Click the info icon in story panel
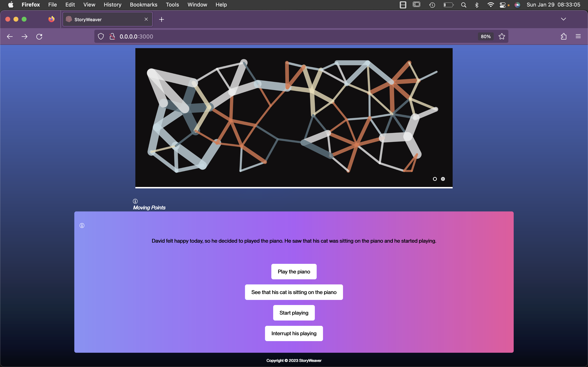This screenshot has height=367, width=588. coord(82,226)
